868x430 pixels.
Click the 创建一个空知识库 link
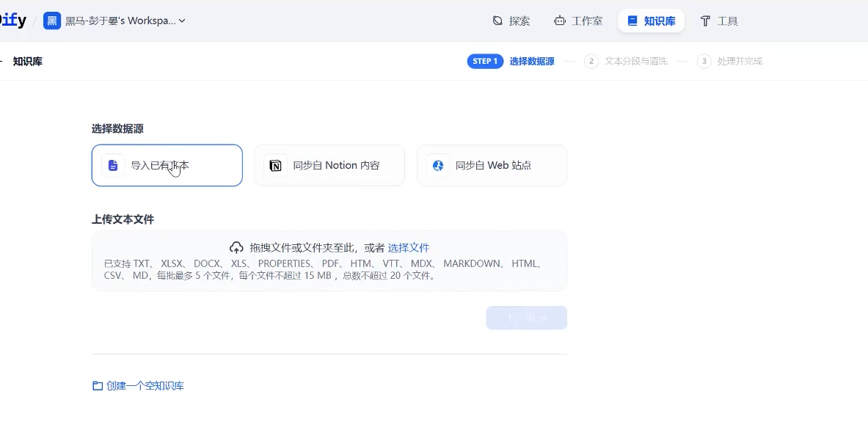(145, 386)
